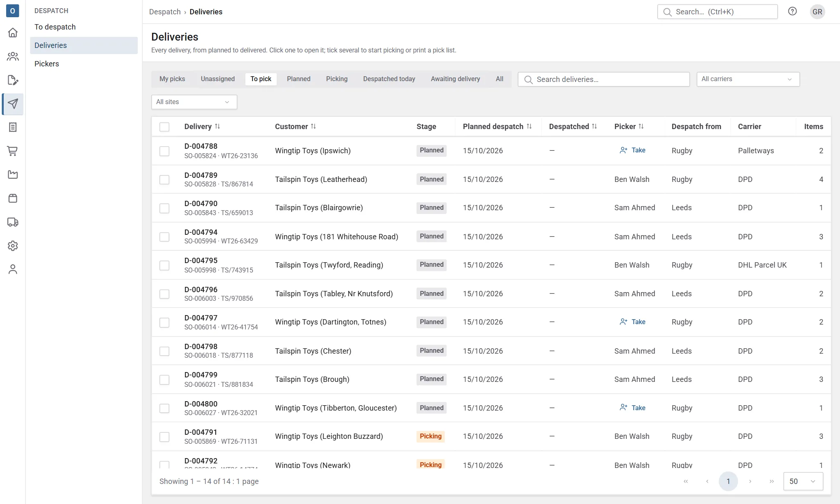The width and height of the screenshot is (840, 504).
Task: Switch to Despatched today tab
Action: click(x=389, y=79)
